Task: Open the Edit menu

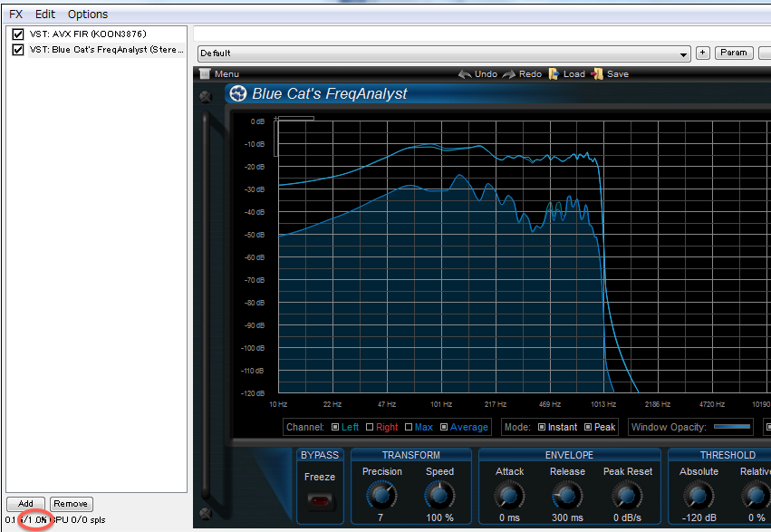Action: (x=44, y=15)
